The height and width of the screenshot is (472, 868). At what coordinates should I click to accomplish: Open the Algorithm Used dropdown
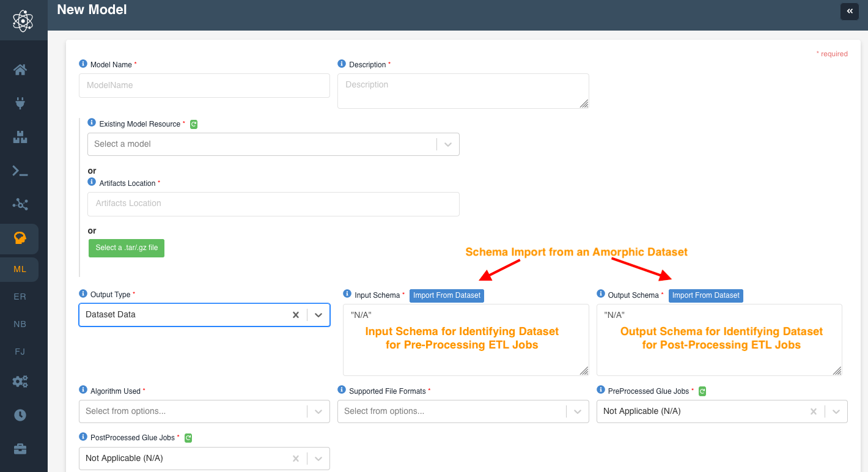click(204, 411)
